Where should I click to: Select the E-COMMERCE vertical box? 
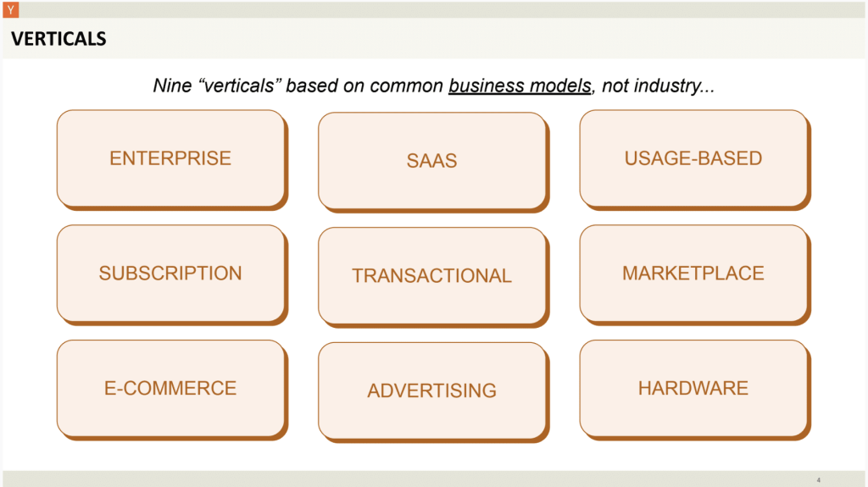[x=172, y=390]
